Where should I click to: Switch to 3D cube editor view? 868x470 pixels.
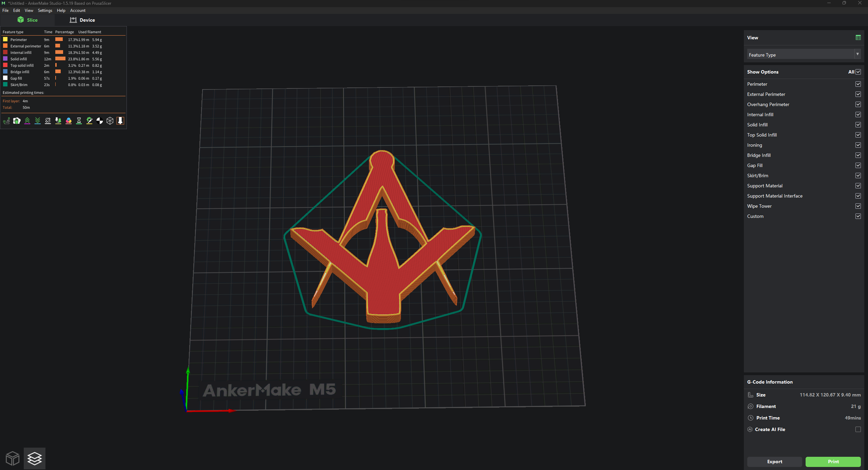pos(13,458)
